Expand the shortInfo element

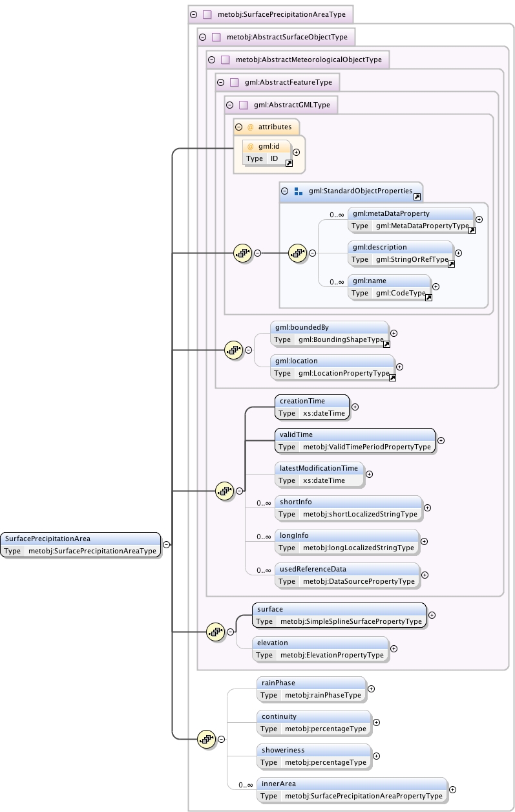(x=427, y=508)
